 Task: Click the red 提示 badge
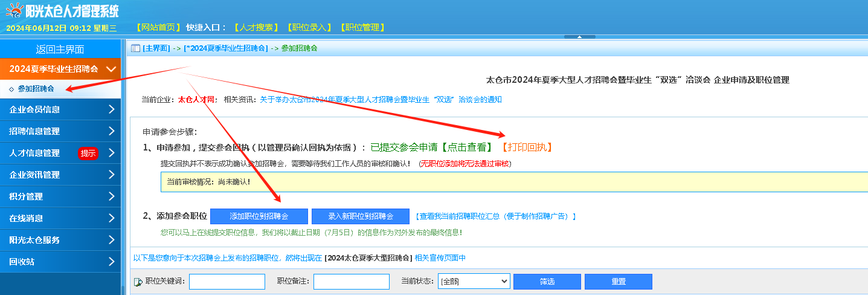(x=88, y=154)
